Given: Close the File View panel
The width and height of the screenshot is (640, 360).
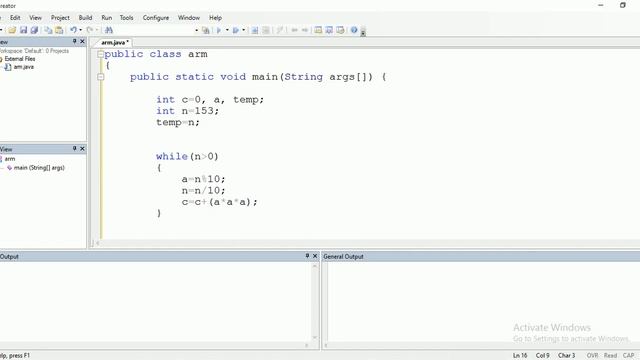Looking at the screenshot, I should tap(82, 41).
